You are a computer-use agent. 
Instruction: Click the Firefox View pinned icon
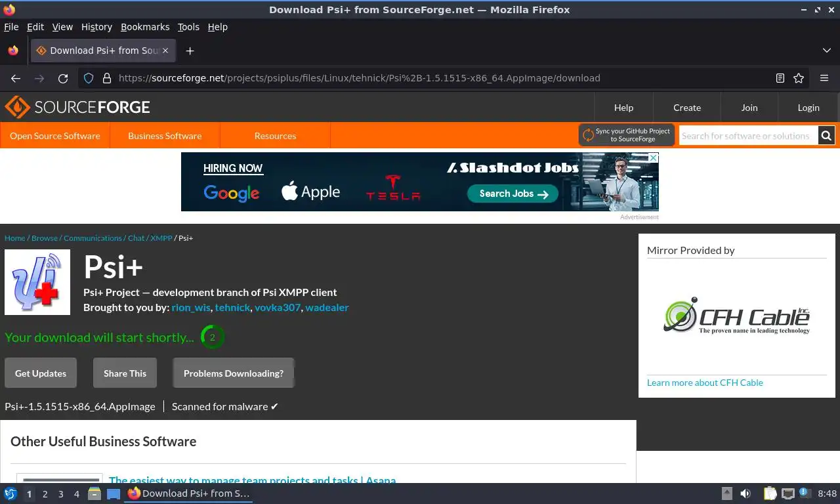[13, 51]
